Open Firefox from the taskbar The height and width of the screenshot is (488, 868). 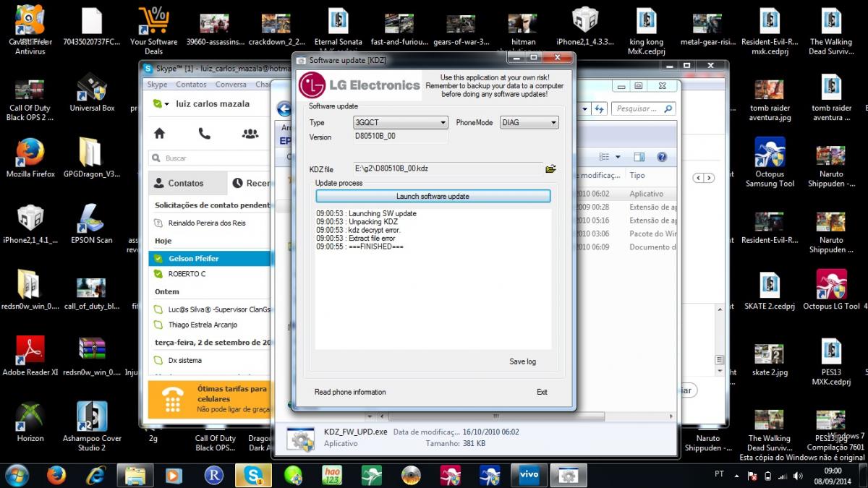pyautogui.click(x=56, y=475)
